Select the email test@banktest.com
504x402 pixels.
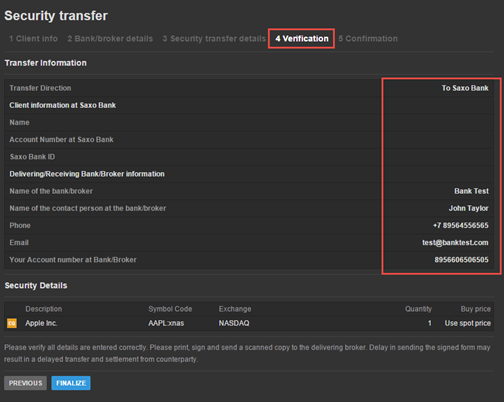(455, 243)
